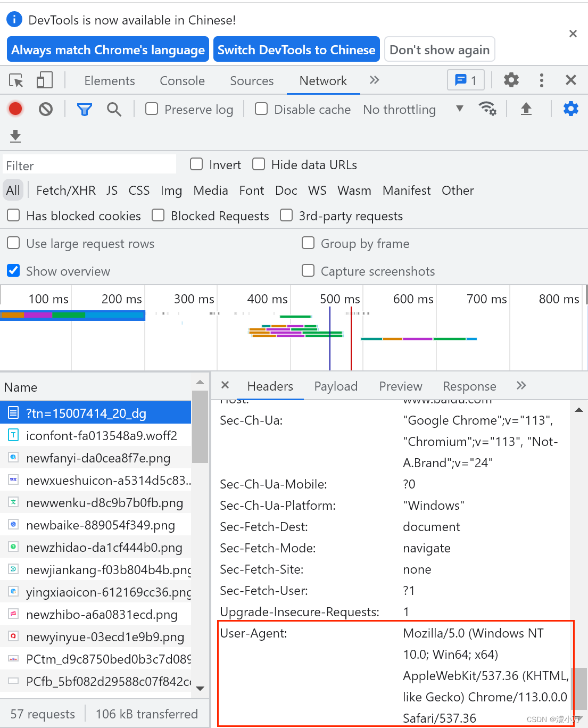588x728 pixels.
Task: Click the export HAR download arrow icon
Action: point(15,136)
